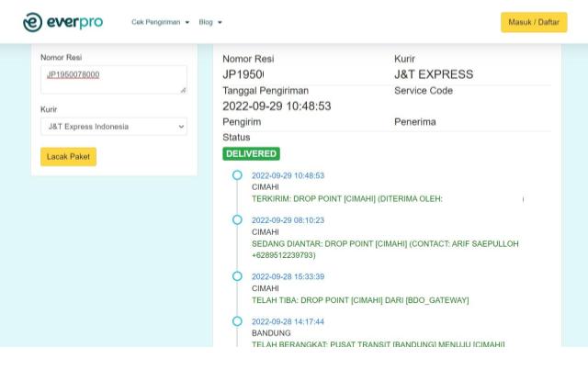The height and width of the screenshot is (392, 588).
Task: Click the J&T EXPRESS courier name
Action: 434,74
